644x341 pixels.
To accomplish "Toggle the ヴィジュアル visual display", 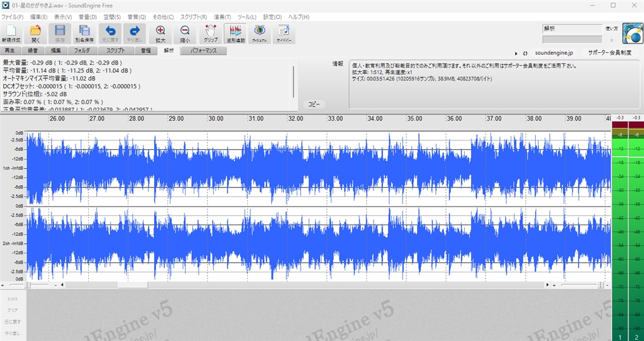I will [x=260, y=33].
